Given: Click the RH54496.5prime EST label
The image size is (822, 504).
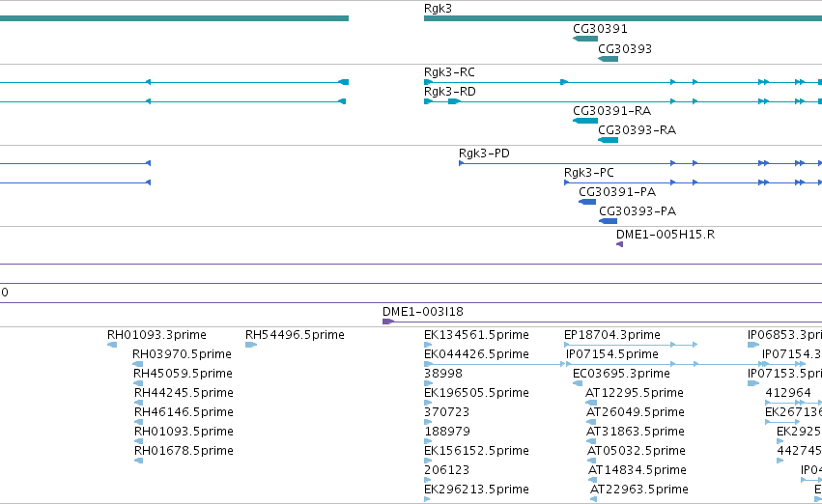Looking at the screenshot, I should pyautogui.click(x=295, y=335).
